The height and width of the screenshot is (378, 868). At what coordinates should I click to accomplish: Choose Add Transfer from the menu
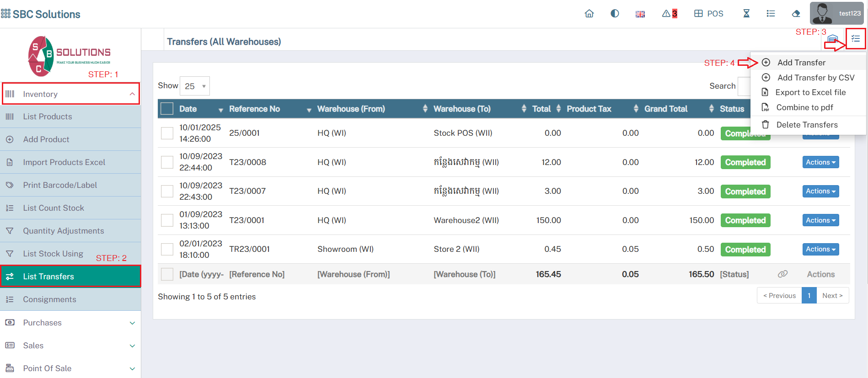tap(801, 63)
